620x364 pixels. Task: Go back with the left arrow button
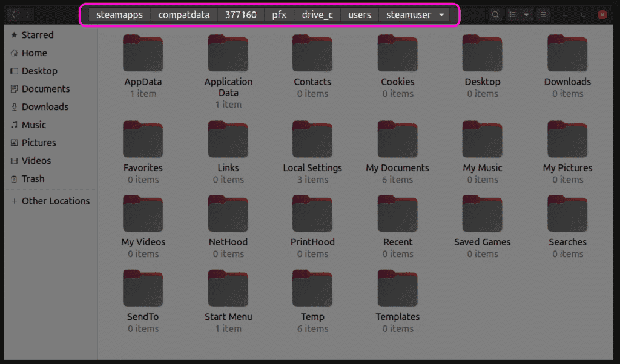click(13, 15)
